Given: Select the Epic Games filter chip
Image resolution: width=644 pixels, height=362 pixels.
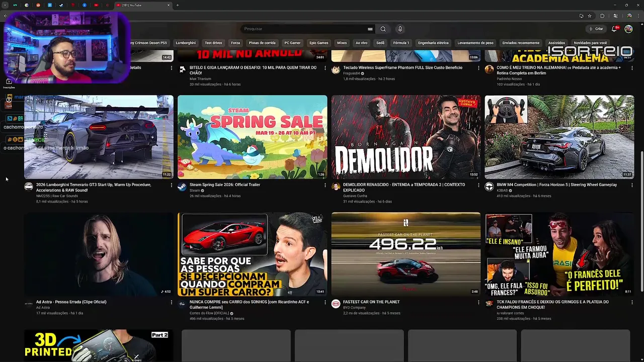Looking at the screenshot, I should (319, 43).
